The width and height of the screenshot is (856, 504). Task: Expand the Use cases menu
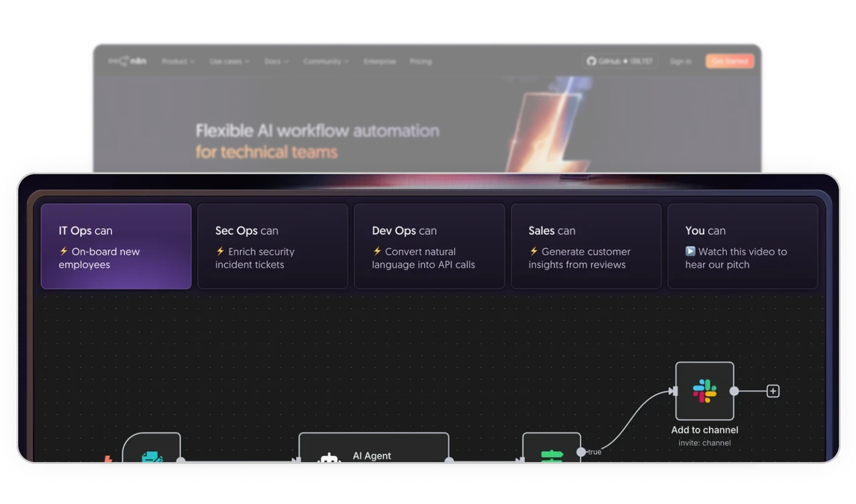click(229, 61)
